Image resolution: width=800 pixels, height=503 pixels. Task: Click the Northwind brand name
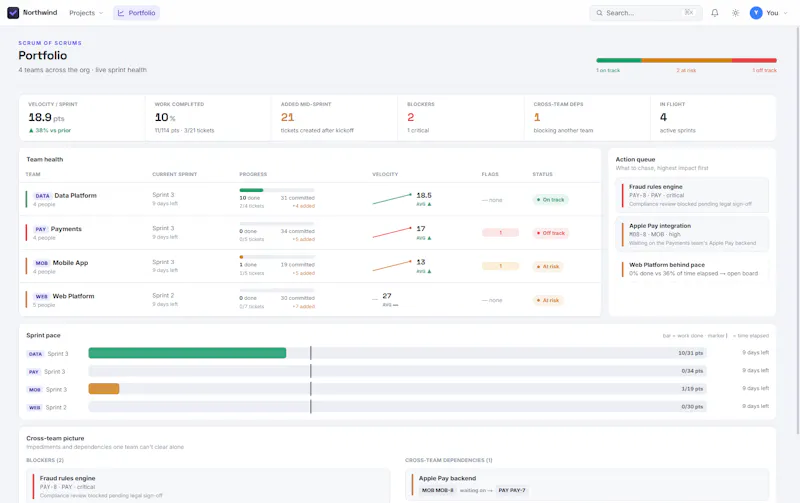(x=40, y=12)
